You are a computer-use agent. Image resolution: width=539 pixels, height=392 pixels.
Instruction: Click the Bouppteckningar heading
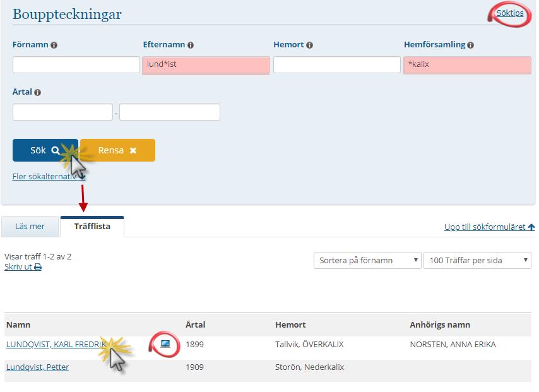coord(67,15)
